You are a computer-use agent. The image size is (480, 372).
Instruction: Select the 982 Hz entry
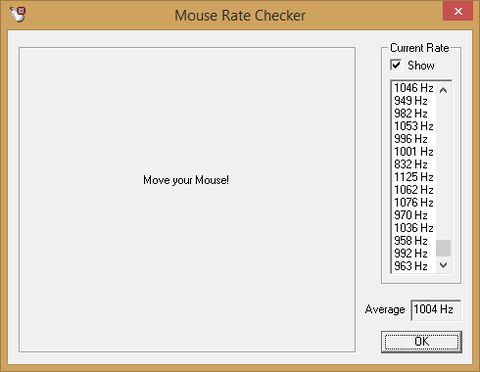point(414,113)
